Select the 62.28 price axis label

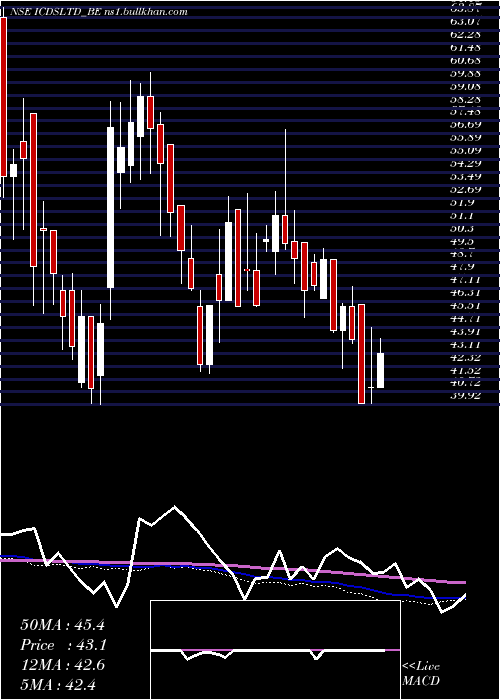pos(467,33)
